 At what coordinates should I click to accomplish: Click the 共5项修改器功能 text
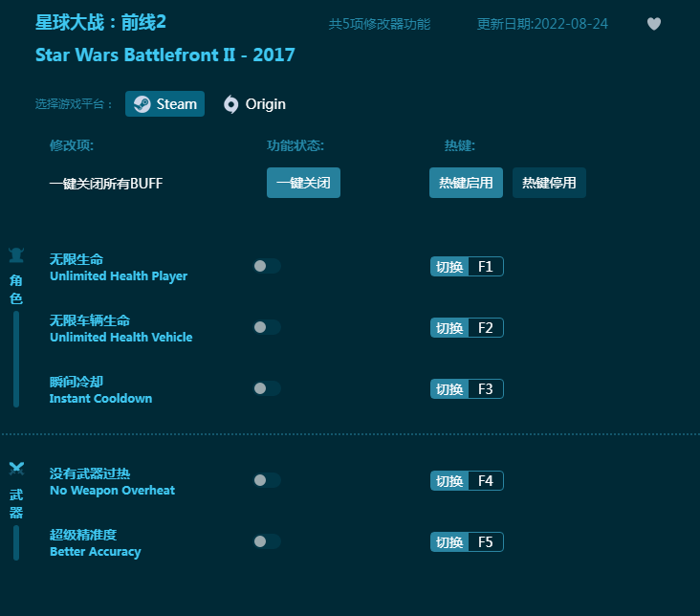(380, 24)
